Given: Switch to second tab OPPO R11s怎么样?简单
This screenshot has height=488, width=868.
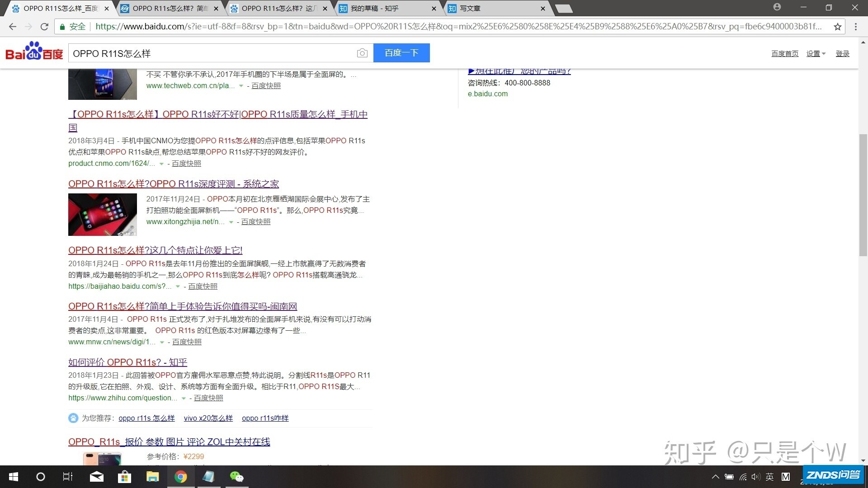Looking at the screenshot, I should (170, 9).
